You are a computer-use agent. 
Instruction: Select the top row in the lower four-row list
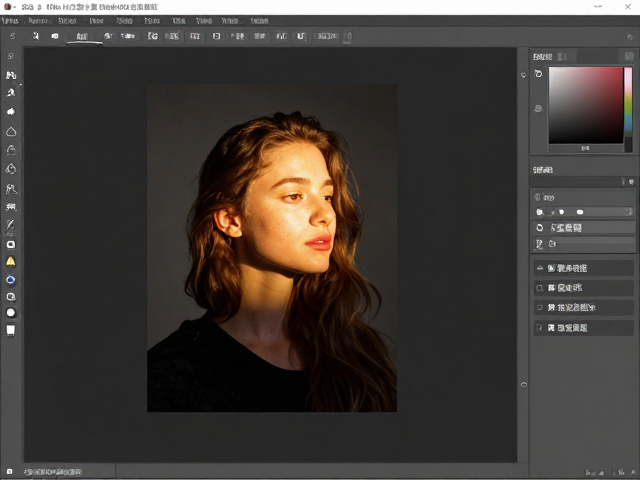click(x=583, y=268)
